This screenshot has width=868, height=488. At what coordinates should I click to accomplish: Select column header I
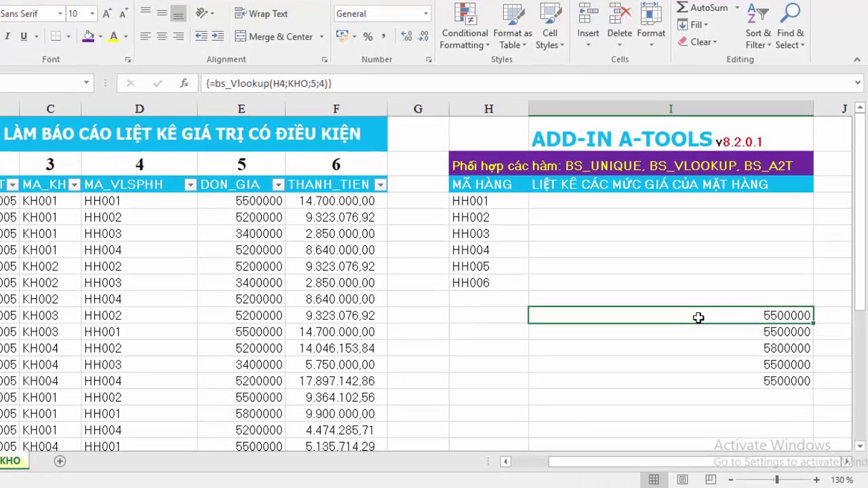671,108
